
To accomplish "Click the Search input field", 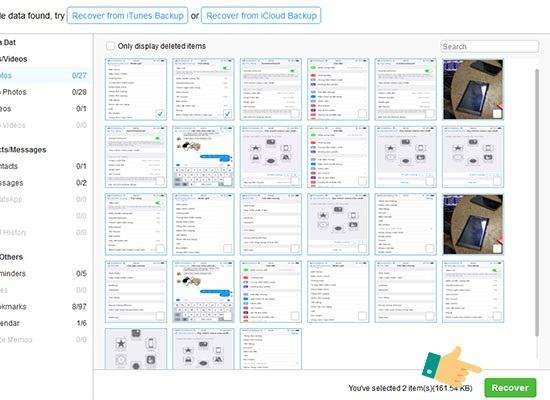I will click(489, 46).
